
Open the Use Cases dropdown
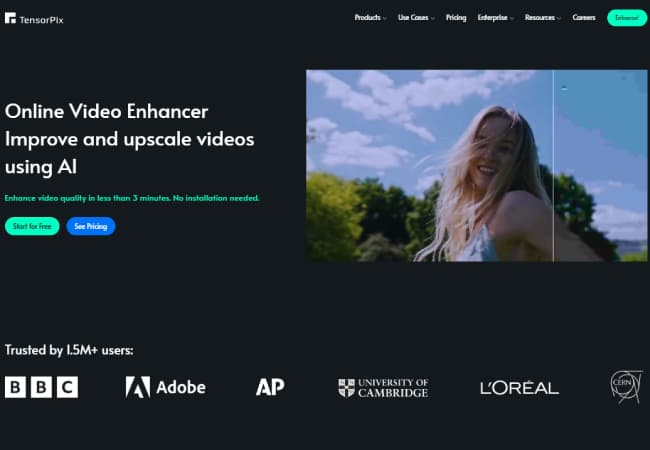416,18
